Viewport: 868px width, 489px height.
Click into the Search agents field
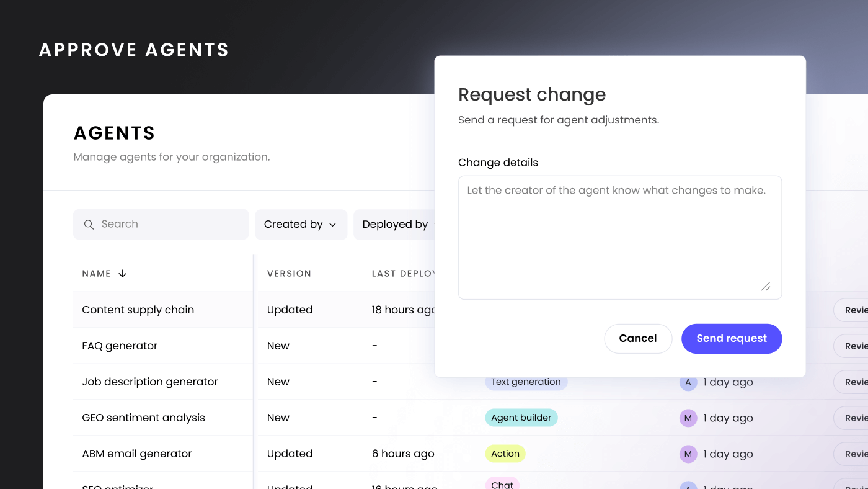(167, 225)
